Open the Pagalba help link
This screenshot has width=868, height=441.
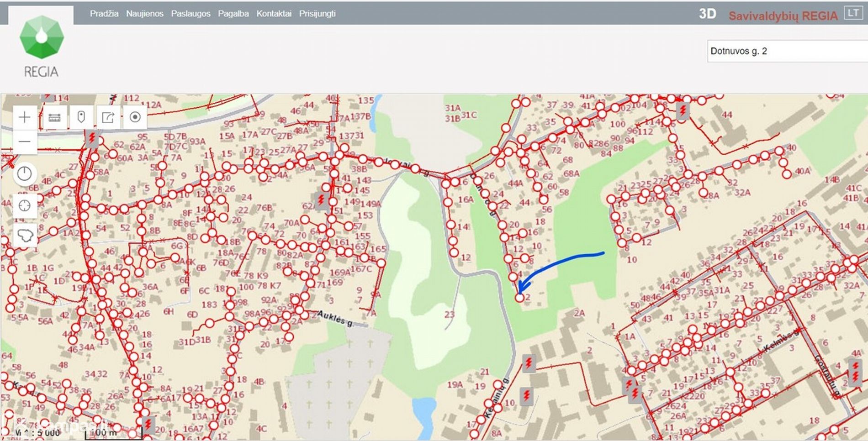click(x=233, y=14)
